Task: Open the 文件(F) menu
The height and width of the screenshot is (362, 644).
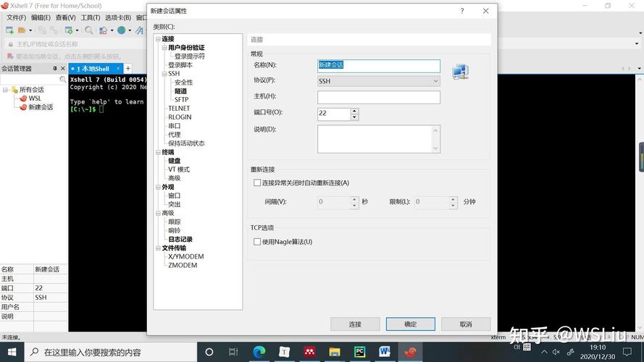Action: coord(16,17)
